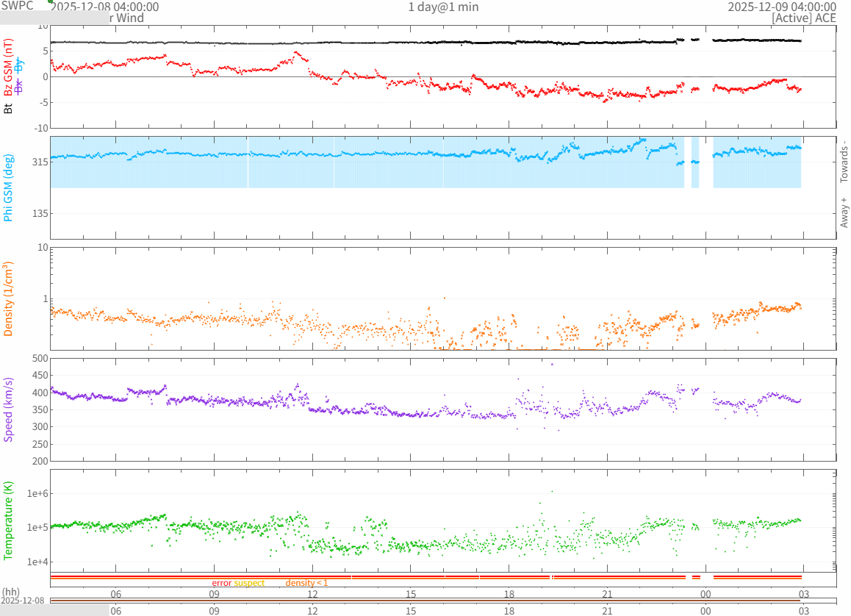Click the orange 'density < 1' legend label
Viewport: 851px width, 616px height.
[x=306, y=583]
